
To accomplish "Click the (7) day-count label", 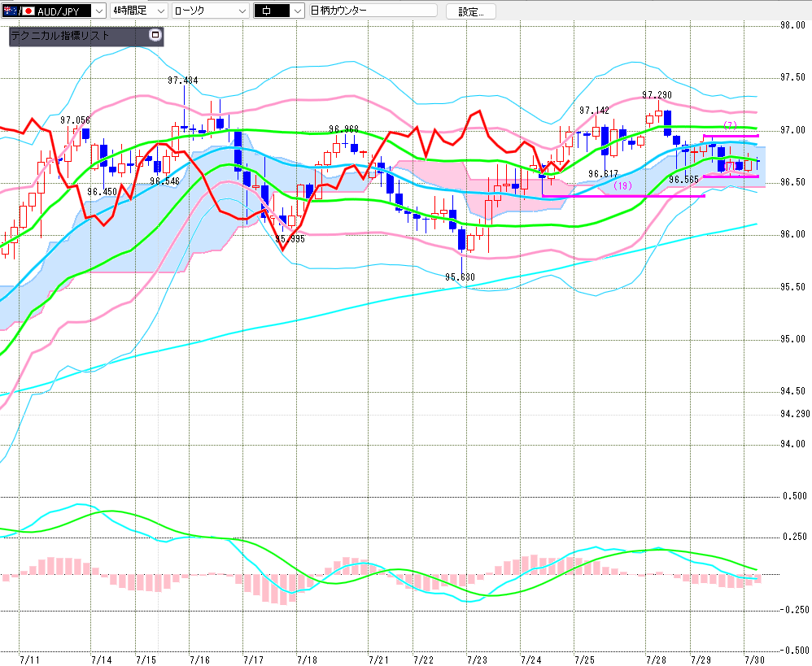I will 730,125.
